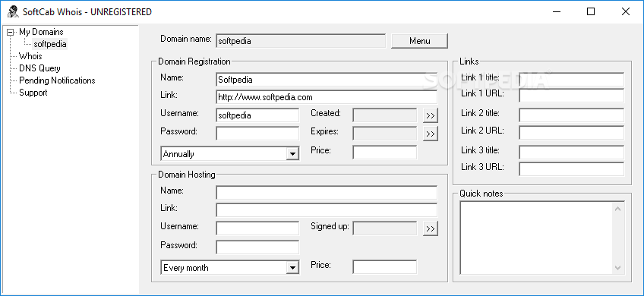Open the DNS Query tree item
Screen dimensions: 644x296
(x=39, y=68)
